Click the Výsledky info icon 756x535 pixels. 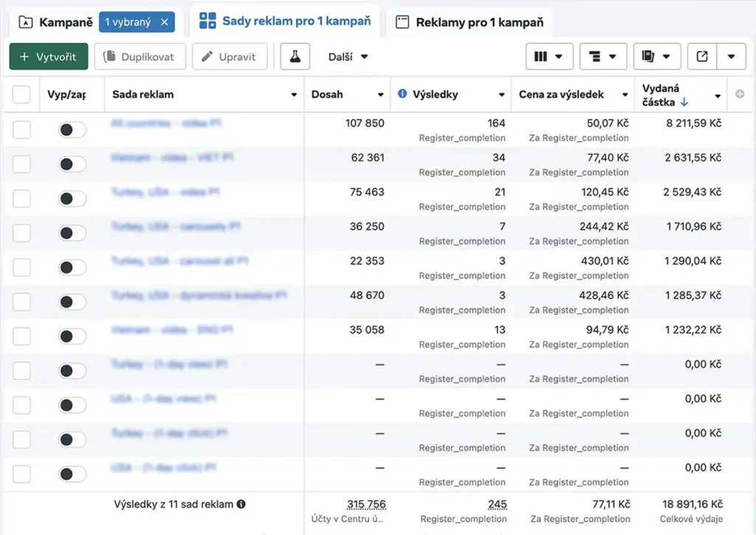(x=402, y=94)
